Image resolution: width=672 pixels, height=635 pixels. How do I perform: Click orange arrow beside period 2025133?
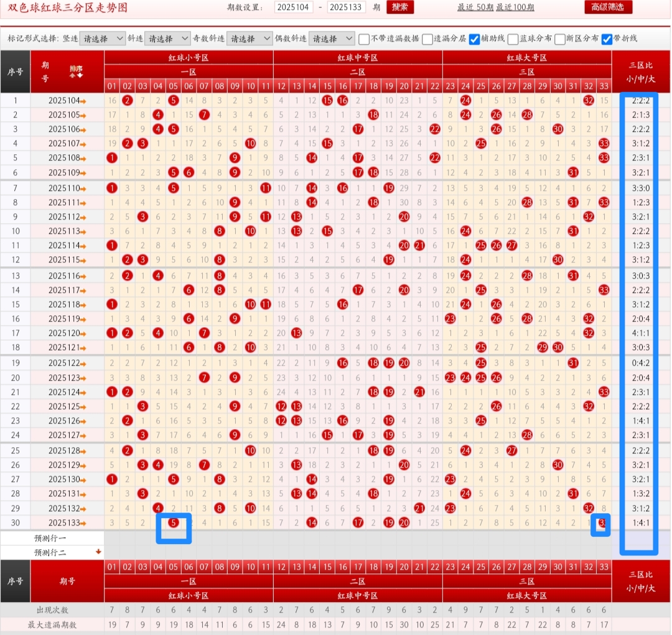click(x=83, y=524)
